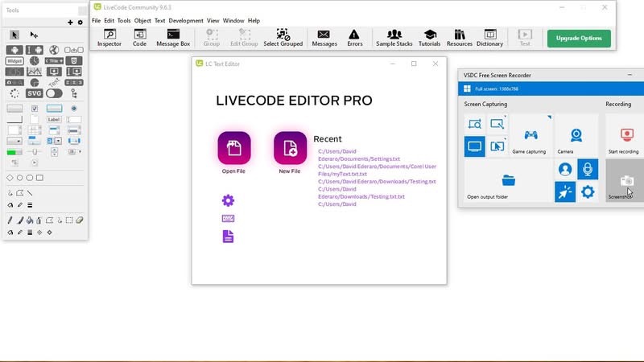Viewport: 644px width, 362px height.
Task: Expand the Full screen resolution dropdown bar
Action: (x=551, y=88)
